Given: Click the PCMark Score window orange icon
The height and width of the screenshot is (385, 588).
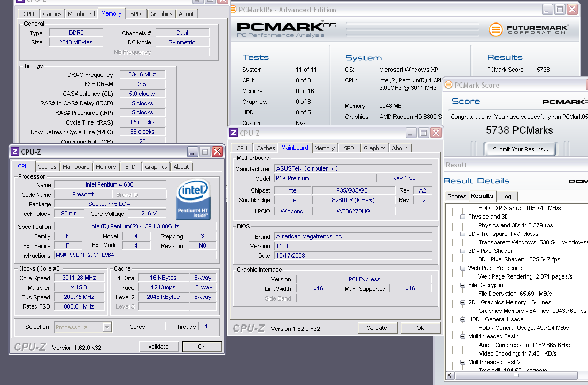Looking at the screenshot, I should [x=448, y=85].
